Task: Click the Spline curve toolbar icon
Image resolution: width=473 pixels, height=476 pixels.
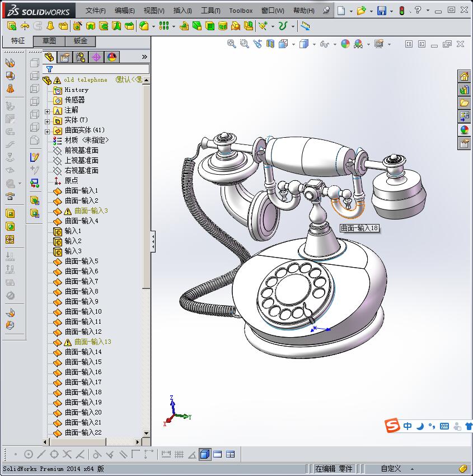Action: (x=283, y=26)
